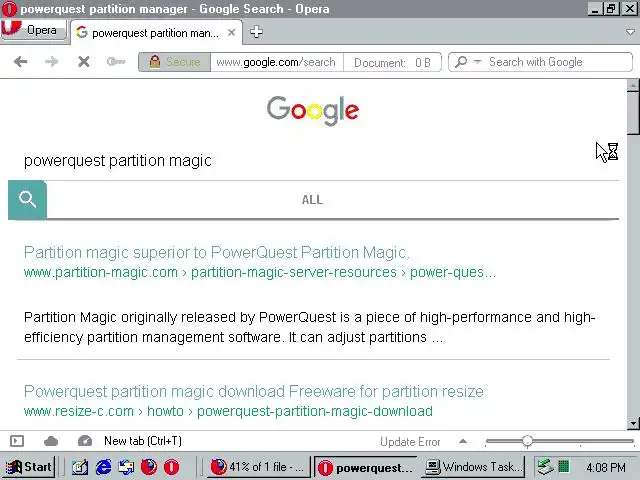This screenshot has height=480, width=640.
Task: Open green CPU usage tray icon
Action: coord(564,466)
